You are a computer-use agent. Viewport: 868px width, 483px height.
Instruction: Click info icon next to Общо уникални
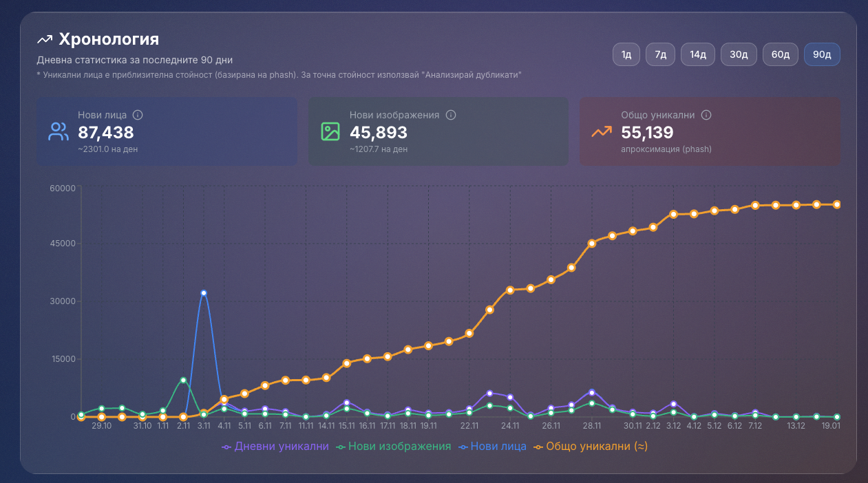(706, 115)
